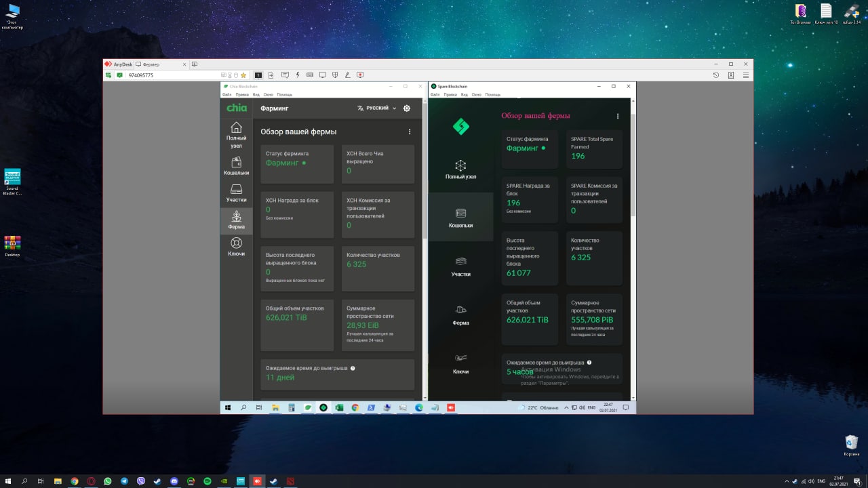The height and width of the screenshot is (488, 868).
Task: Open Участки in Chia sidebar
Action: click(236, 193)
